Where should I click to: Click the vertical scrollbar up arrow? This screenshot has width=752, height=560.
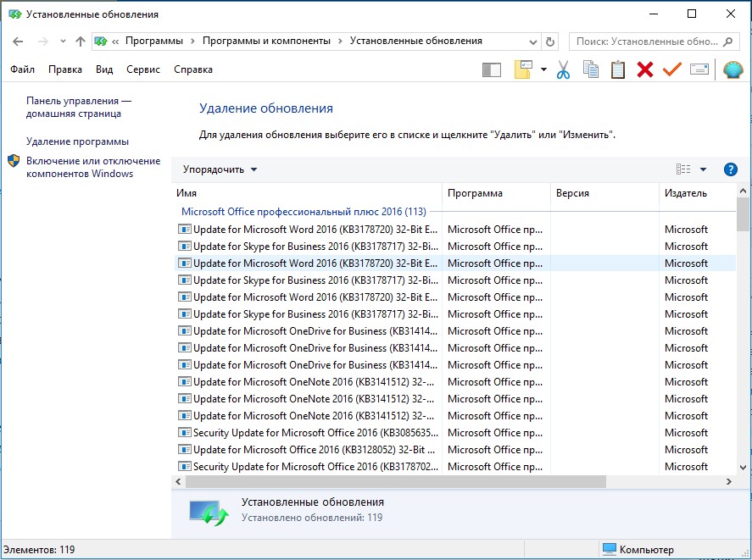click(x=743, y=191)
